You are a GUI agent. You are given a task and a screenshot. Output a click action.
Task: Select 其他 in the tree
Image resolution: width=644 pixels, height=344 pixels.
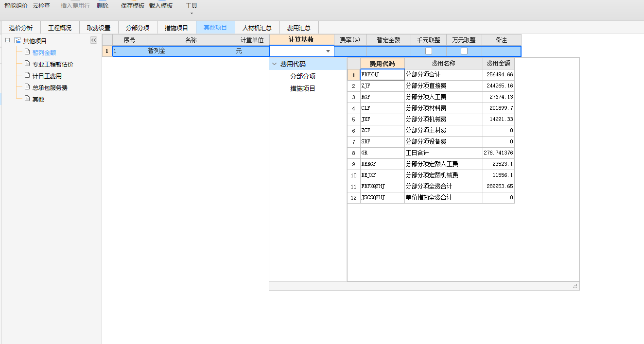(x=38, y=99)
